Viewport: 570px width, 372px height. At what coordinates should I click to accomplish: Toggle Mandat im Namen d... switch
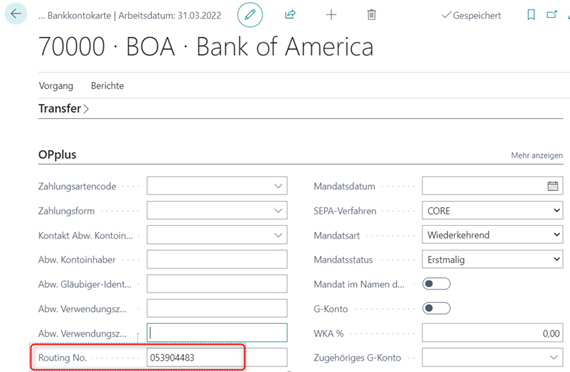436,284
